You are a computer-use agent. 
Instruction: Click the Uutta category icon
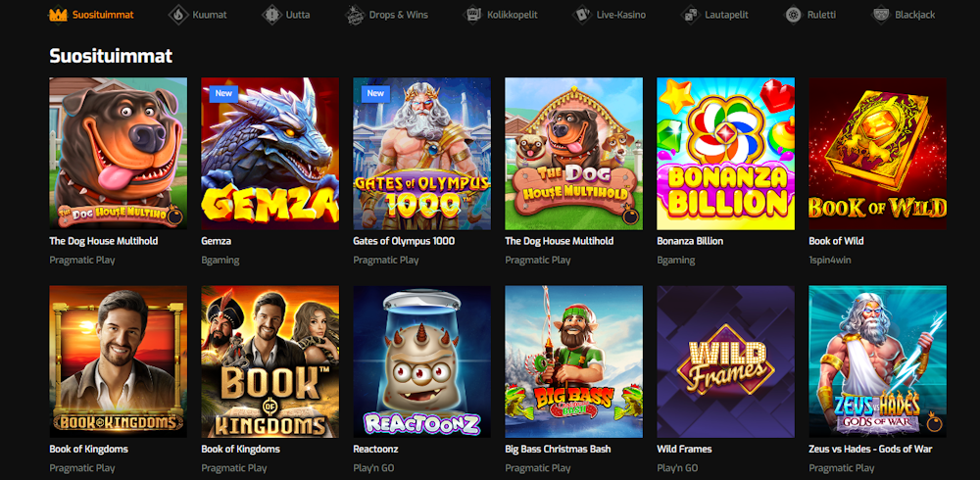point(270,15)
